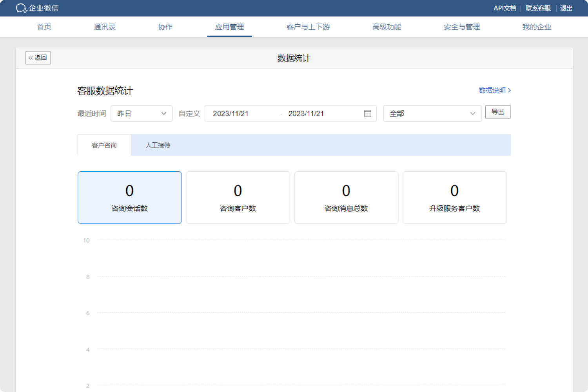Open the 首页 navigation tab
This screenshot has height=392, width=588.
44,27
